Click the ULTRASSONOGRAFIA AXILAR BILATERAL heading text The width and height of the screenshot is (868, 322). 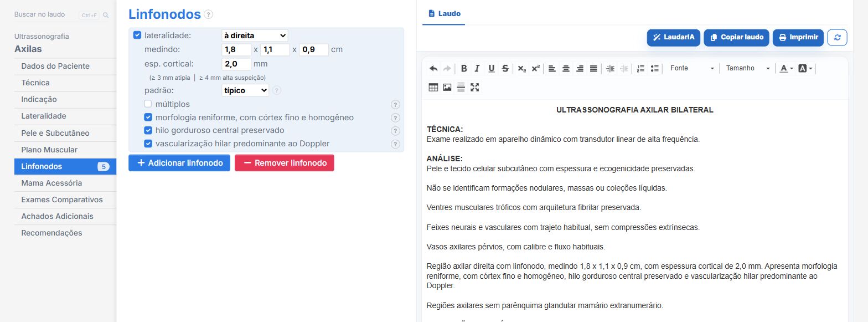click(x=634, y=110)
